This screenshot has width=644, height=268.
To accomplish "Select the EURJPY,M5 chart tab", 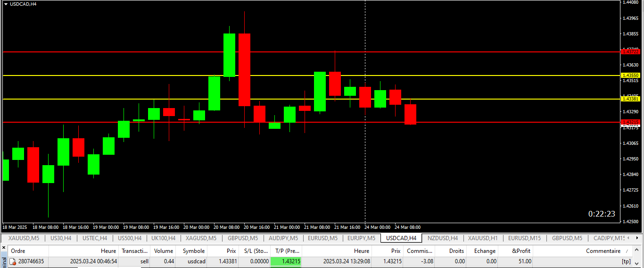I will 362,238.
